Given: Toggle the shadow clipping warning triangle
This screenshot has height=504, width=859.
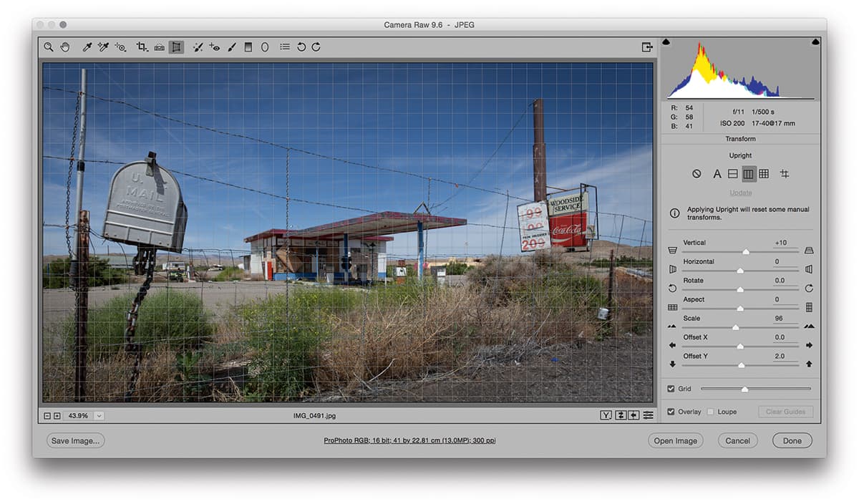Looking at the screenshot, I should (666, 42).
